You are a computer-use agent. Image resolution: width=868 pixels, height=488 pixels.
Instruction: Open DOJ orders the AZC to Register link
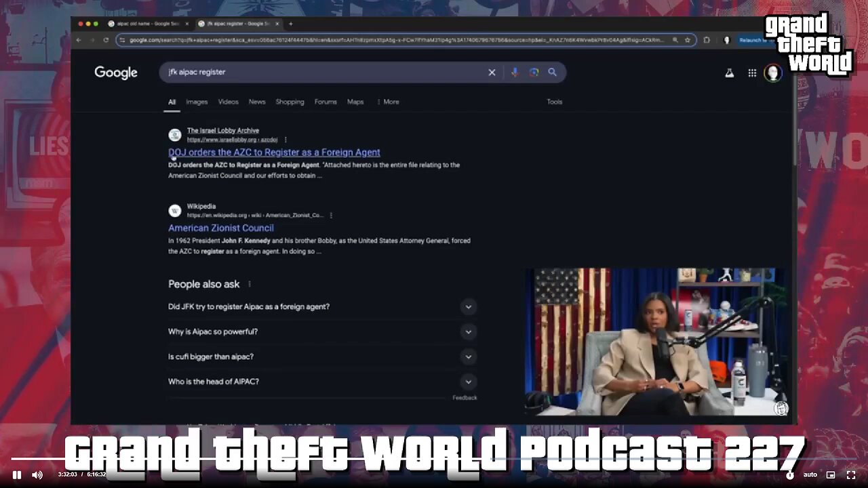tap(274, 152)
